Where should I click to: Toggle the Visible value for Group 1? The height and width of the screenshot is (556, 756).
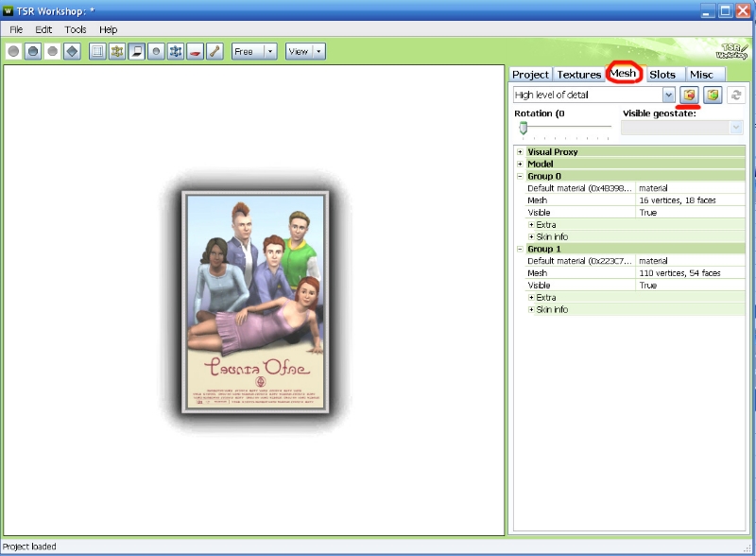point(690,286)
